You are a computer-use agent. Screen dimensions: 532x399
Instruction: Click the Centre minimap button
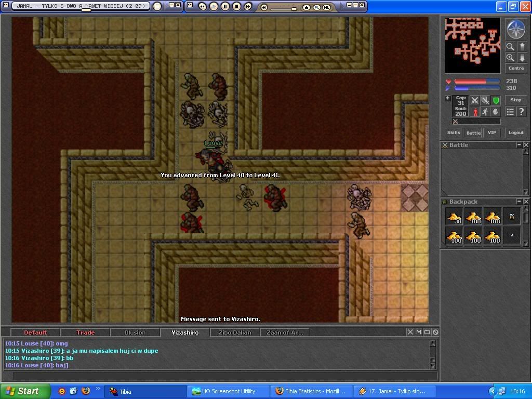[x=516, y=68]
